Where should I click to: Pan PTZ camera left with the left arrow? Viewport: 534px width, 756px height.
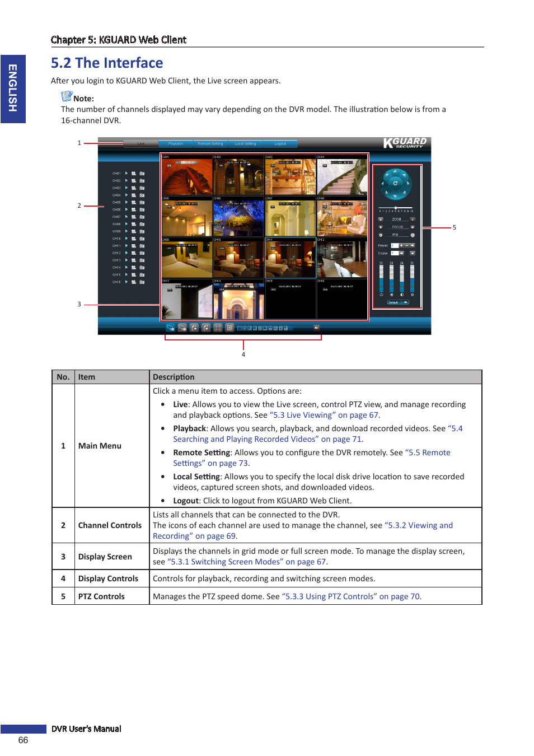(382, 183)
